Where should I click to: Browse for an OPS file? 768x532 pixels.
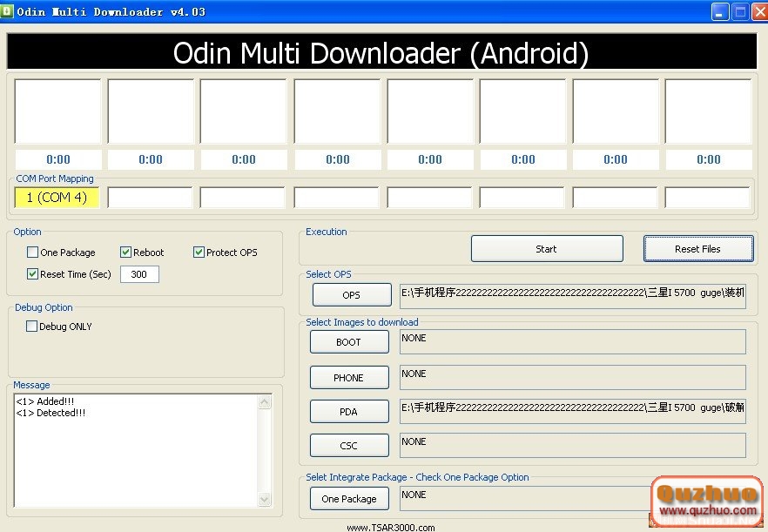tap(352, 295)
